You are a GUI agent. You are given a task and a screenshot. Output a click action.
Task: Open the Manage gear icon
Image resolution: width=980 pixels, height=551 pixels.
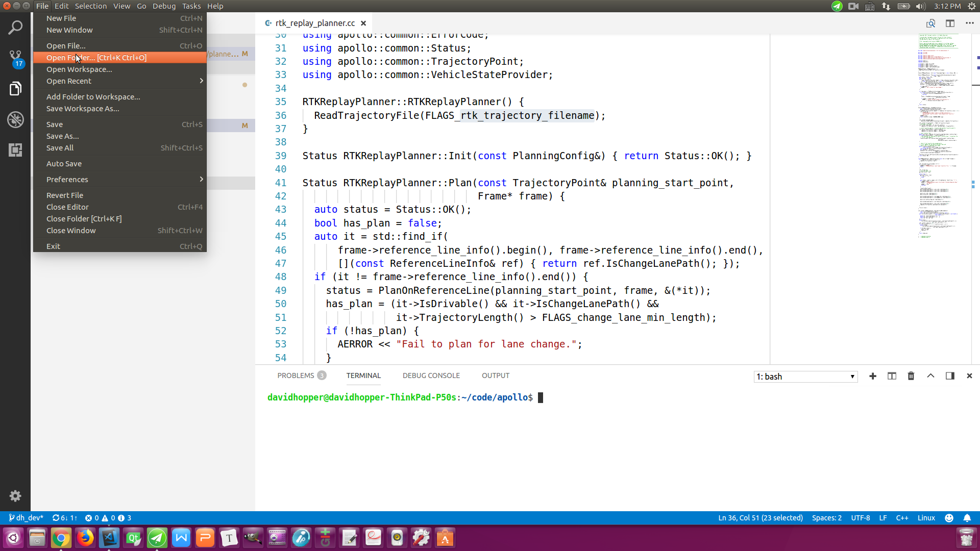pyautogui.click(x=15, y=496)
